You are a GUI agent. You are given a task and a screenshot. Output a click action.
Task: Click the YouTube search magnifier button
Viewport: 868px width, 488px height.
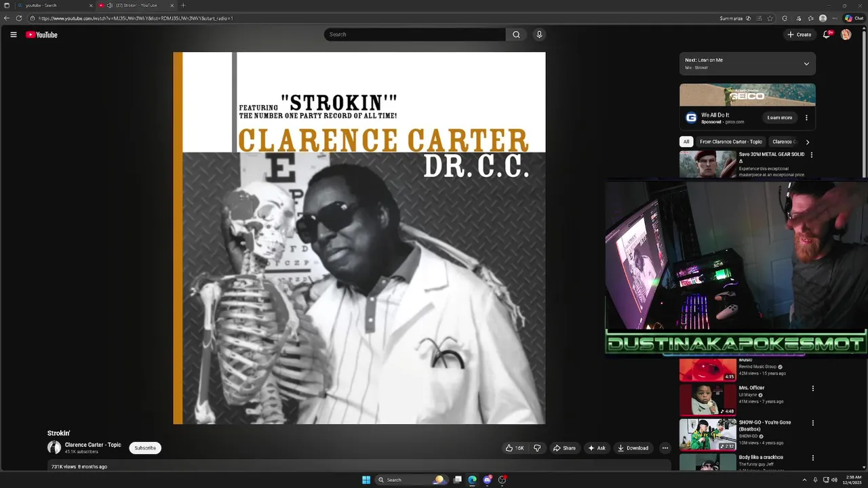516,35
